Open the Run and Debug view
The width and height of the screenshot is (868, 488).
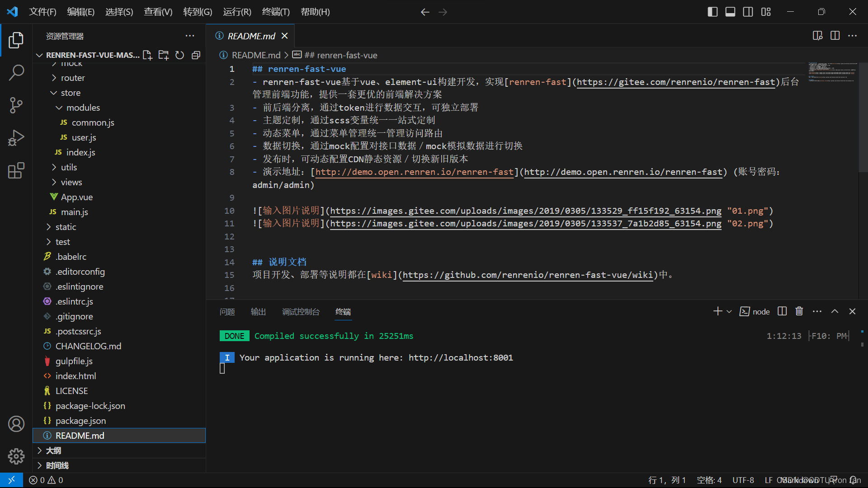pyautogui.click(x=16, y=138)
